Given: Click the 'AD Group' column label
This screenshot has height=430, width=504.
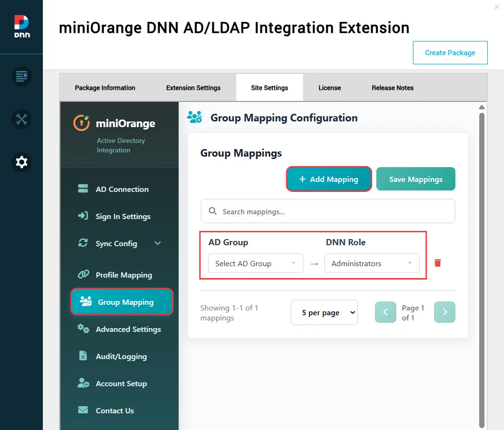Looking at the screenshot, I should pyautogui.click(x=228, y=242).
